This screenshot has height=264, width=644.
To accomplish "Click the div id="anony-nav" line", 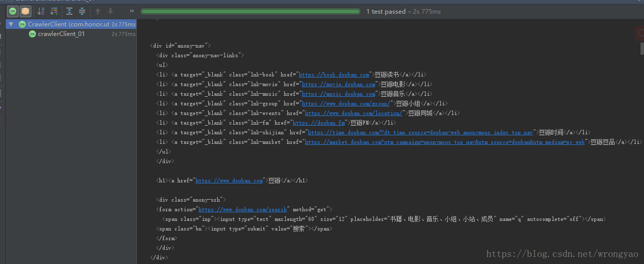I will pyautogui.click(x=180, y=46).
